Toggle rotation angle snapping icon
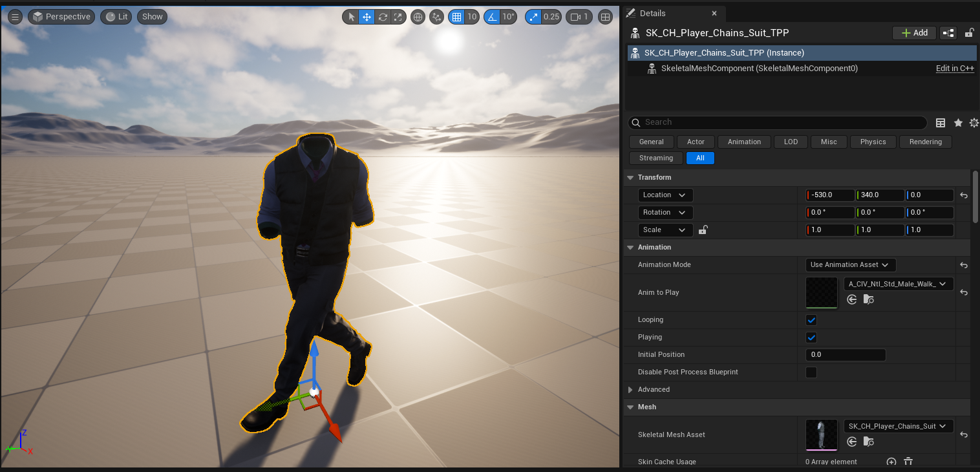The image size is (980, 472). pos(492,17)
